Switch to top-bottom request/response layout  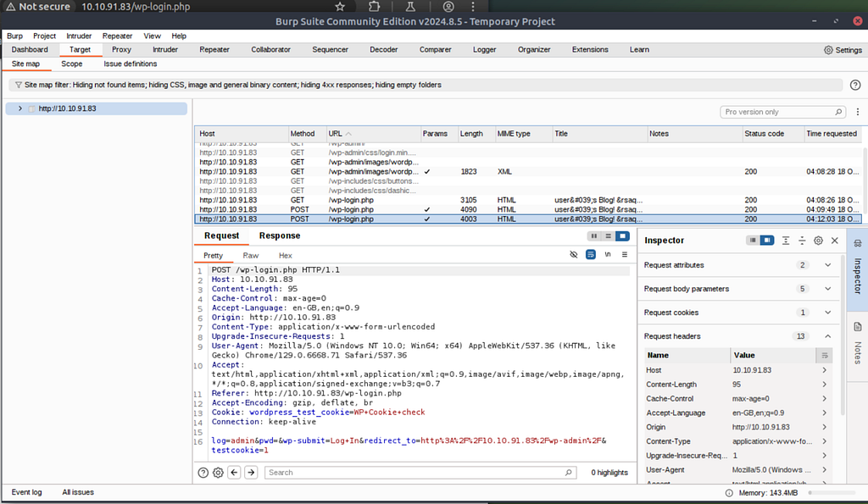tap(608, 236)
